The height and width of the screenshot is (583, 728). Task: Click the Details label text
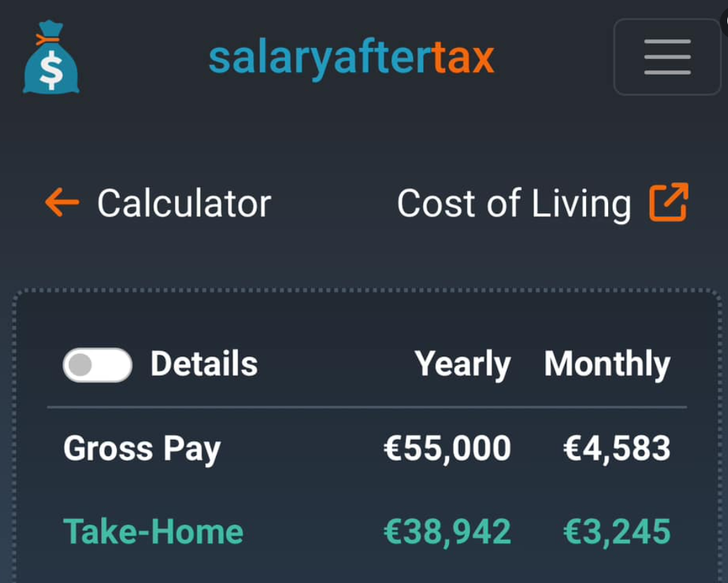coord(204,364)
